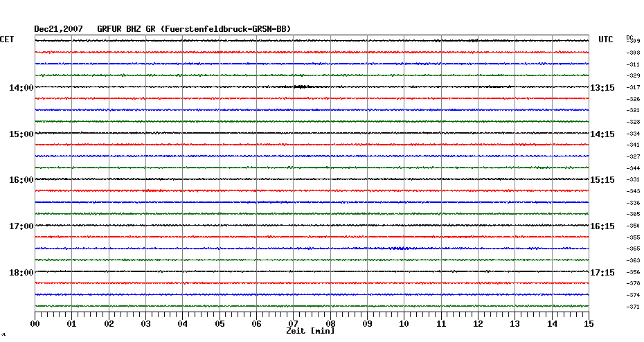Select the DC offset value -311
The height and width of the screenshot is (342, 644).
tap(634, 65)
